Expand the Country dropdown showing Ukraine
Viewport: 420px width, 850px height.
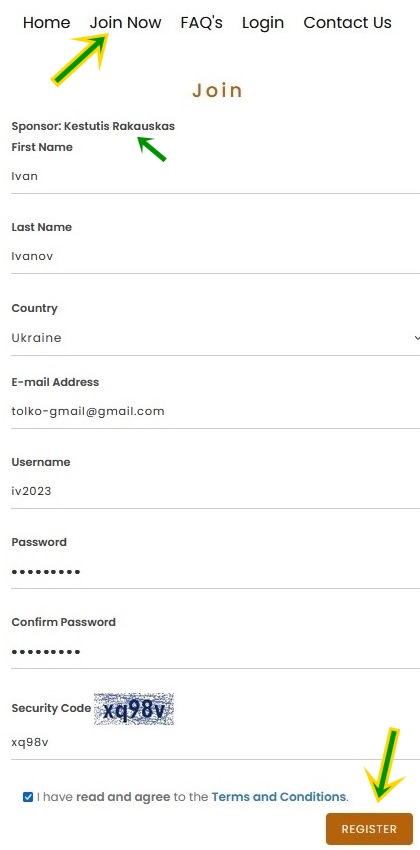216,338
